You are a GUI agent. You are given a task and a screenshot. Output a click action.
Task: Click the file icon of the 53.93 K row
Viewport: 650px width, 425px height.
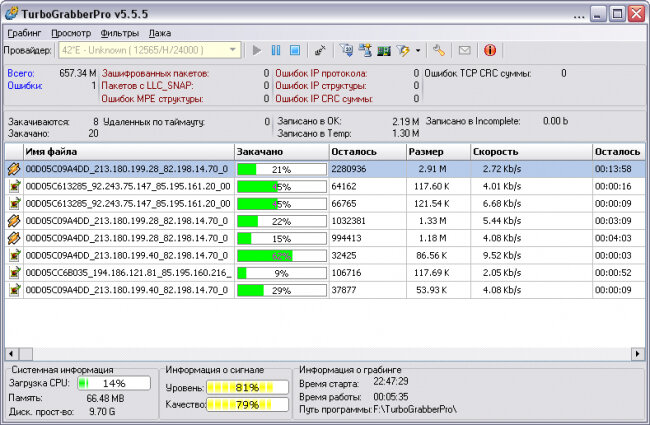tap(15, 290)
